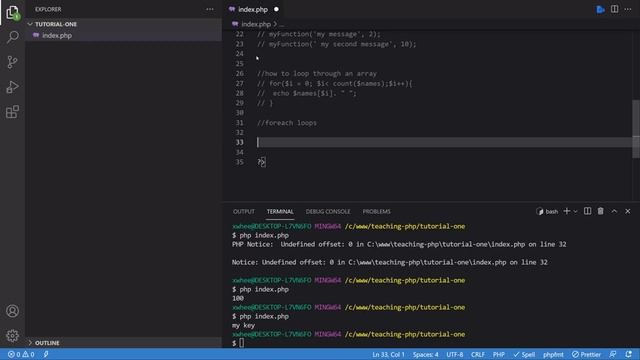
Task: Maximize the panel size with chevron up
Action: [614, 211]
